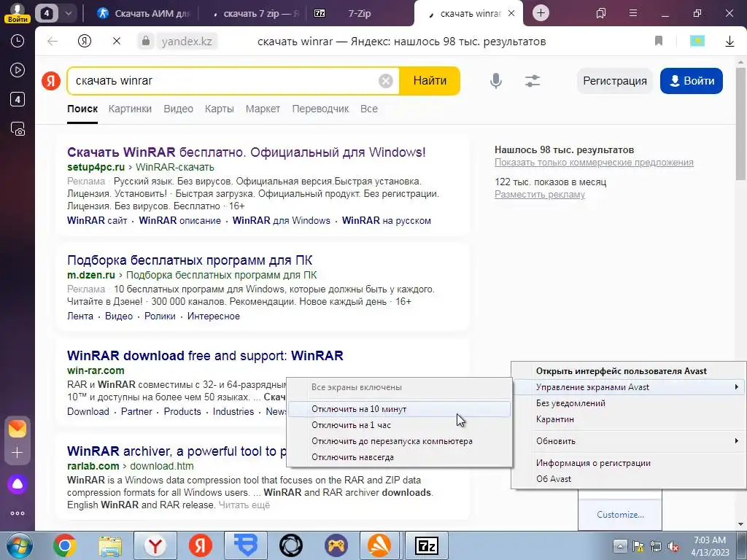Expand the tab group dropdown next to 4
The height and width of the screenshot is (560, 747).
[x=68, y=13]
